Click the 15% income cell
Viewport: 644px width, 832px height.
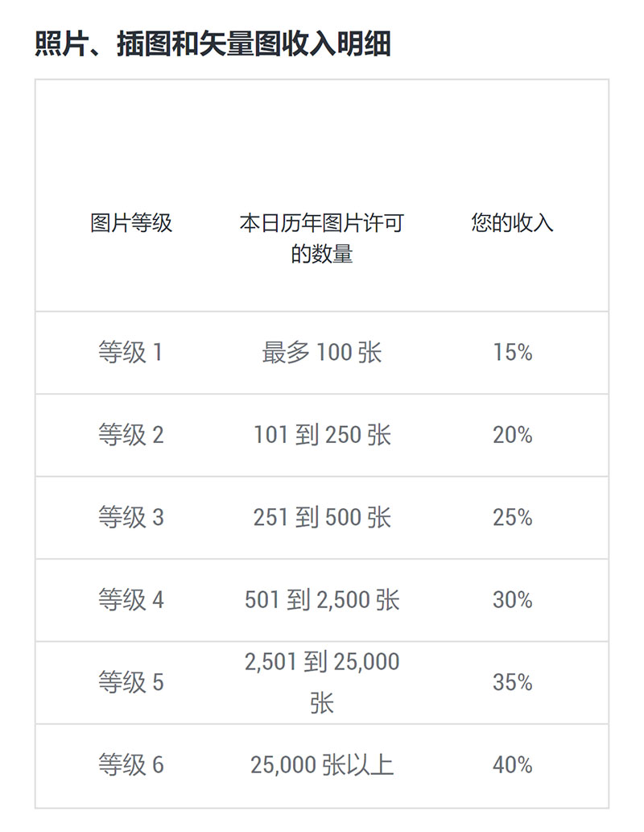click(x=513, y=352)
